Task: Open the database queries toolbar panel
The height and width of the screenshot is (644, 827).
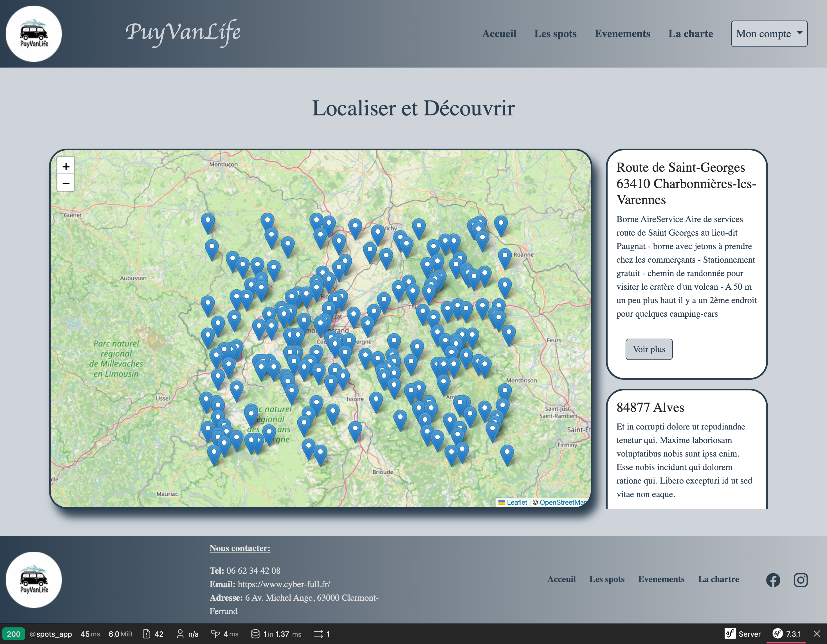Action: [277, 634]
